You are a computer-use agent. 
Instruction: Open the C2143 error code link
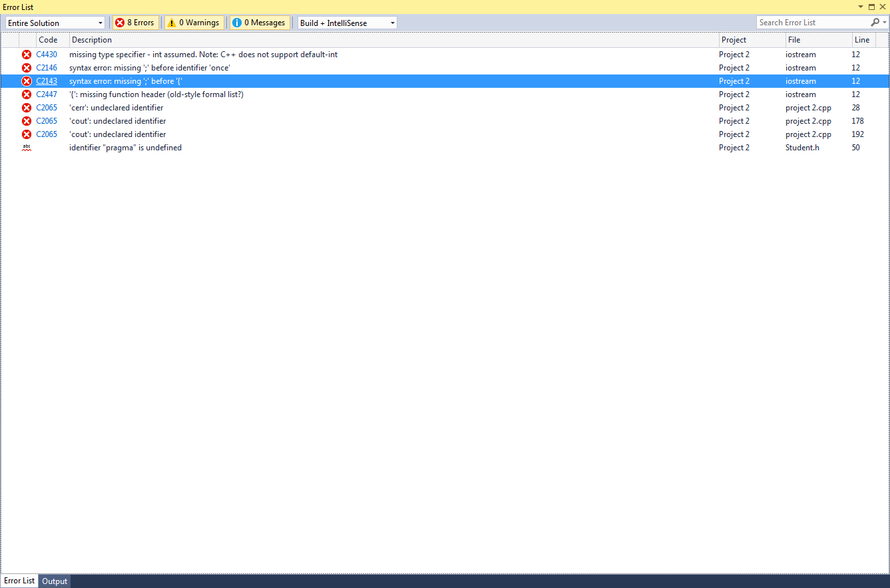tap(47, 81)
